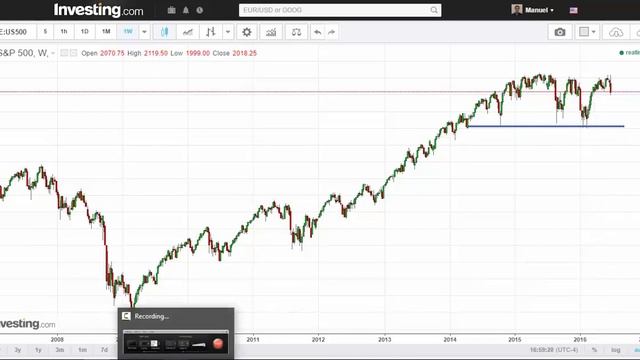
Task: Adjust the recorder volume slider
Action: [x=199, y=345]
